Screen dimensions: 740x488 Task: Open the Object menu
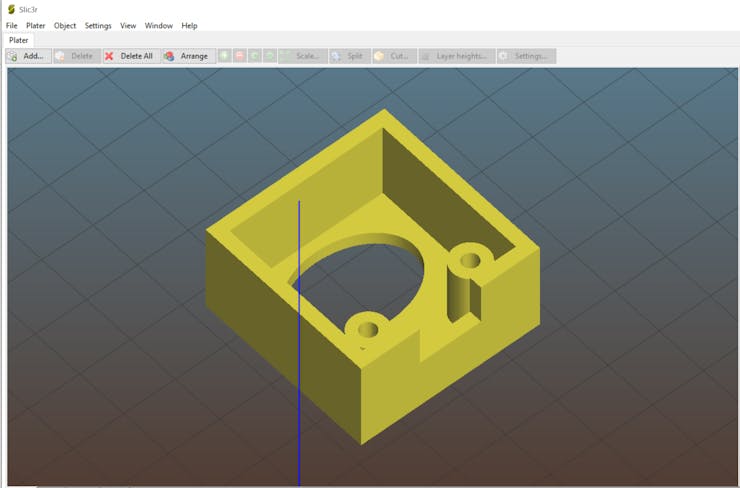tap(65, 25)
